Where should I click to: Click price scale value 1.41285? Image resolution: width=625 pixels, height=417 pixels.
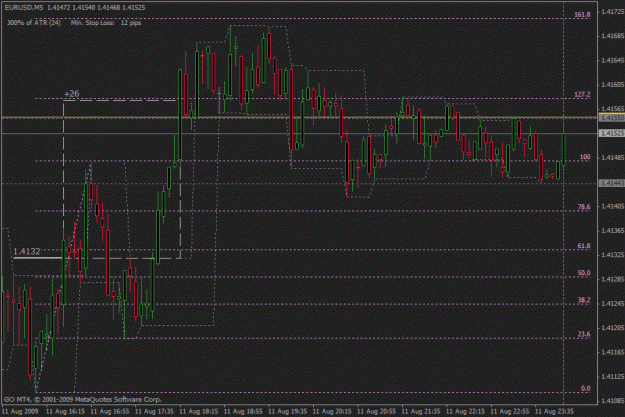tap(613, 279)
